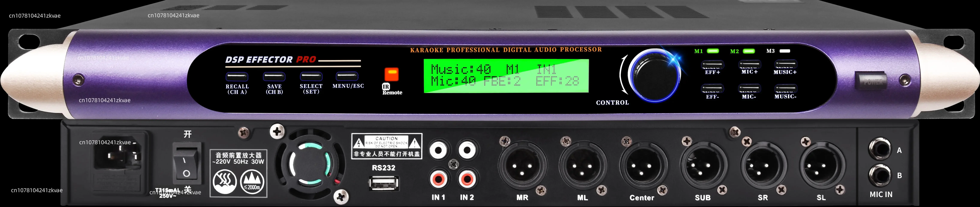Click 'EFF:28' on the LCD
Screen dimensions: 980x207
click(557, 81)
